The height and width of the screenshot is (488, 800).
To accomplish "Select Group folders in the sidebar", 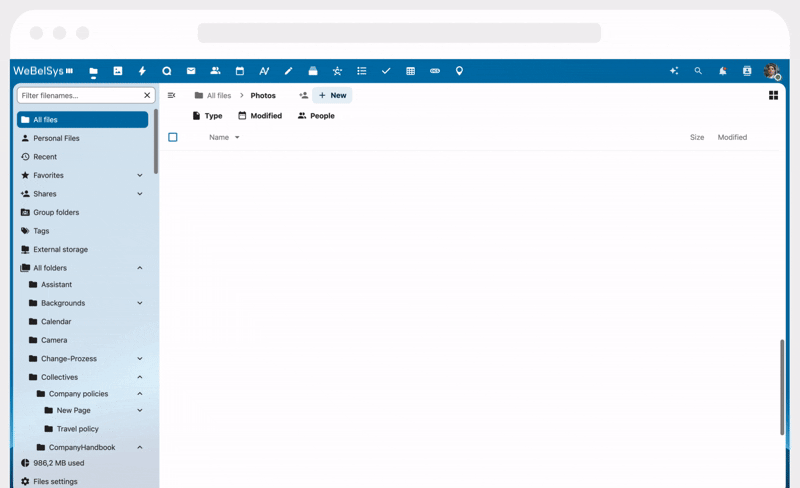I will [56, 212].
